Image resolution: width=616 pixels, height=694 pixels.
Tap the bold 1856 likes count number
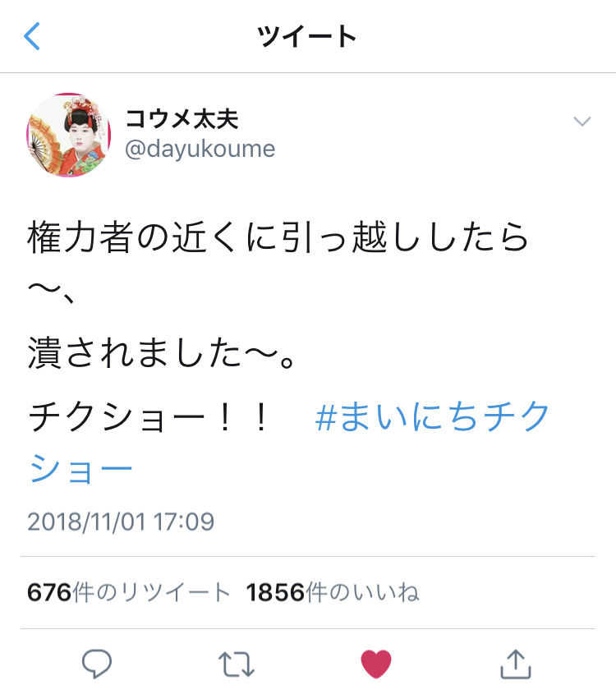(276, 592)
